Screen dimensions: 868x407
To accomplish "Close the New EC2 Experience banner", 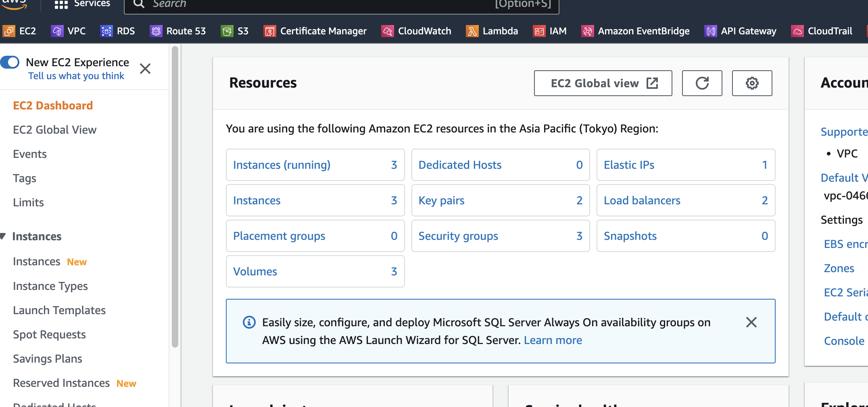I will [x=145, y=69].
